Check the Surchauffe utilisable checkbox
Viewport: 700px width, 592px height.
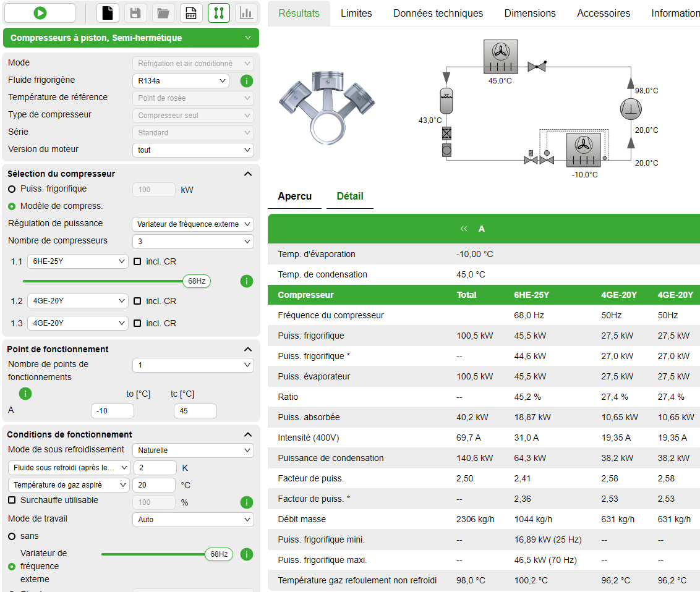(x=12, y=500)
